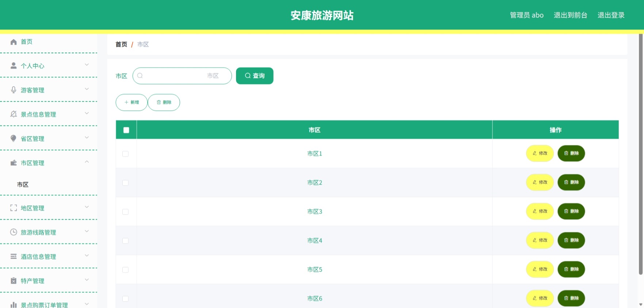This screenshot has height=308, width=644.
Task: Expand the 酒店信息管理 menu chevron
Action: [x=87, y=255]
